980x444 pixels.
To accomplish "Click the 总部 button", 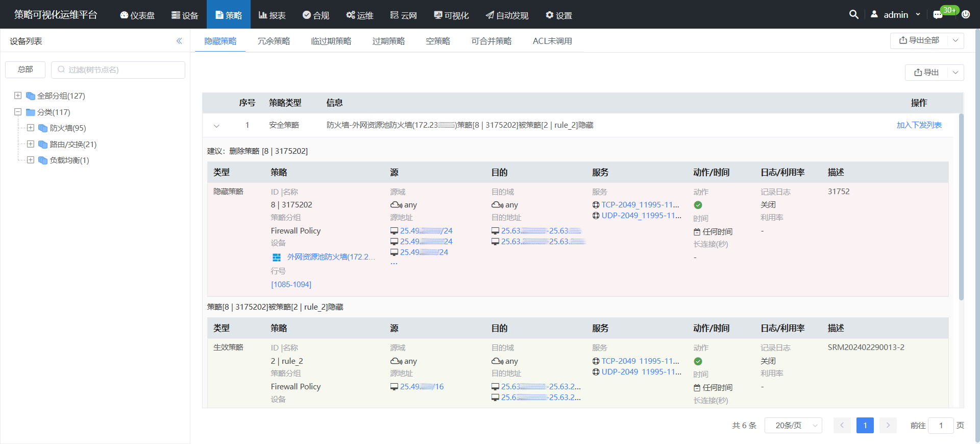I will pyautogui.click(x=25, y=69).
